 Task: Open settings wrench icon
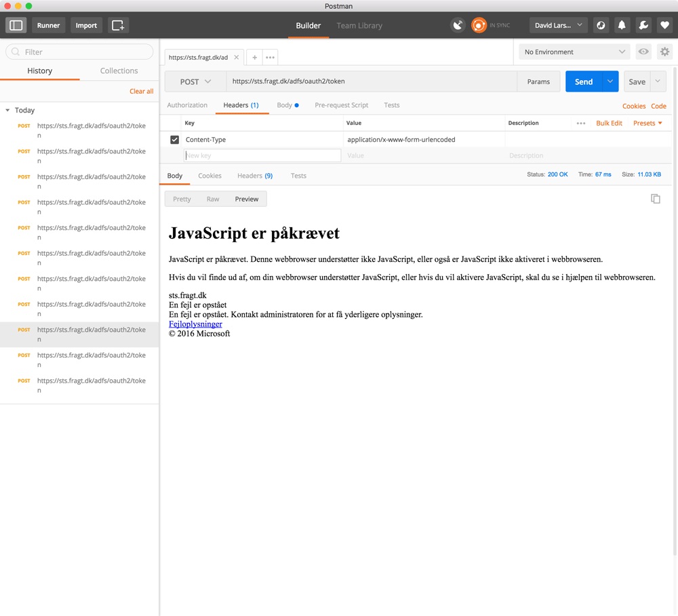click(x=643, y=25)
